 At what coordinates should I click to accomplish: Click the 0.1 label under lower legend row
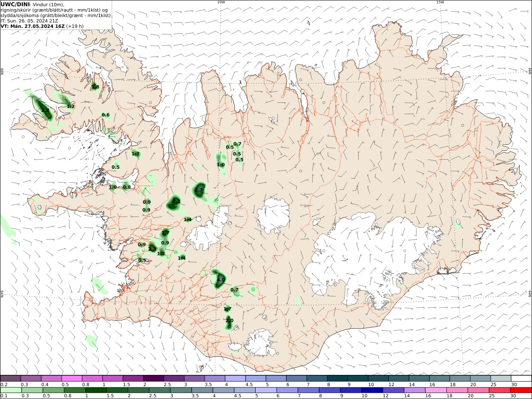(4, 396)
